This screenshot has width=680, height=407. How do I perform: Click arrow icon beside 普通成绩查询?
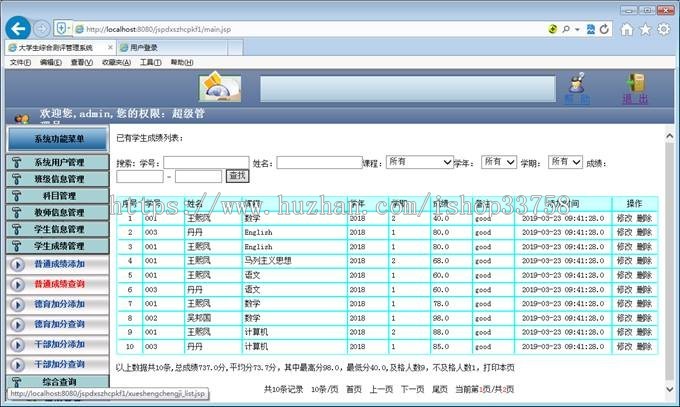pos(18,284)
